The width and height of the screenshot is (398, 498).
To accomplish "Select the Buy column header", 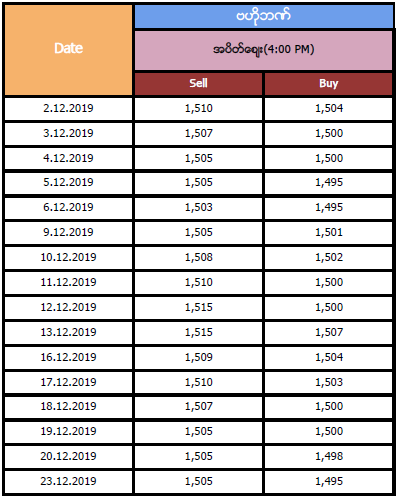I will tap(328, 84).
